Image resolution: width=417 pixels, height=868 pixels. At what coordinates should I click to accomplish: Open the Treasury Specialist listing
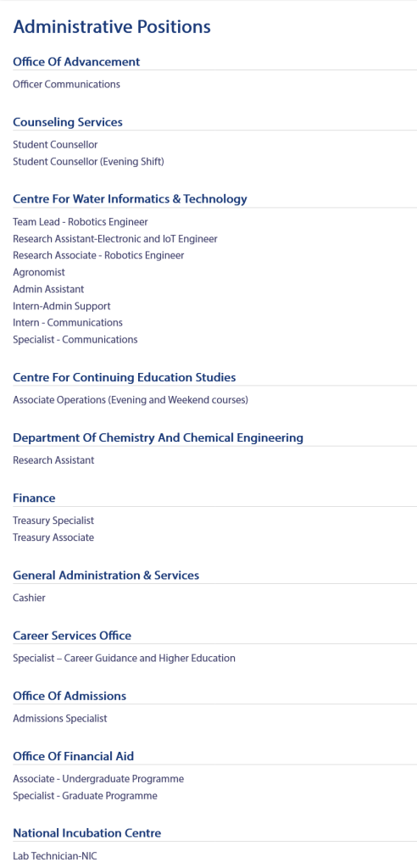pos(53,520)
